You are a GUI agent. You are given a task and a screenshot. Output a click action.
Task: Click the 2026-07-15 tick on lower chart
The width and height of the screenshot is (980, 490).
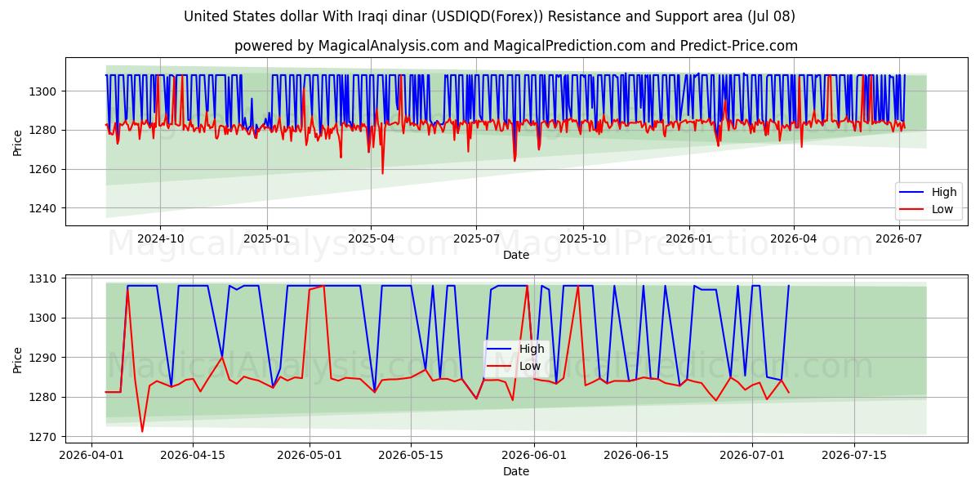(854, 456)
